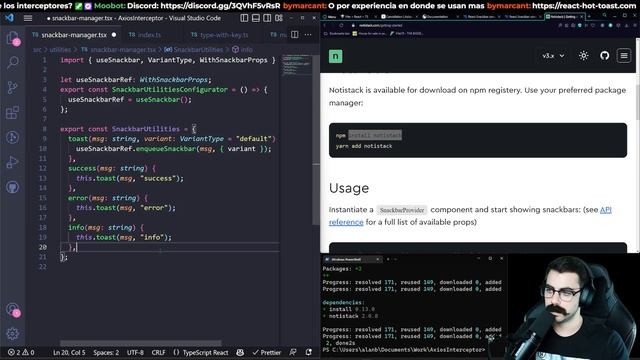The image size is (640, 360).
Task: Open new terminal tab plus button
Action: click(x=388, y=259)
